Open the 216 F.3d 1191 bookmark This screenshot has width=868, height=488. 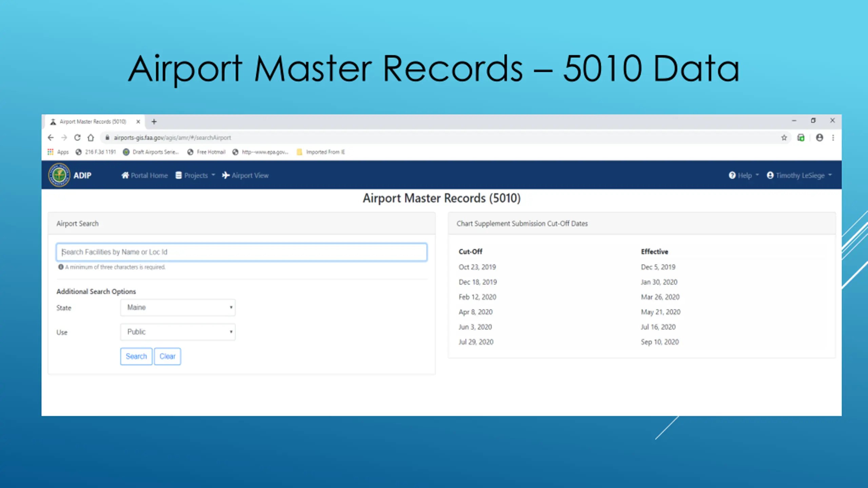click(x=96, y=152)
